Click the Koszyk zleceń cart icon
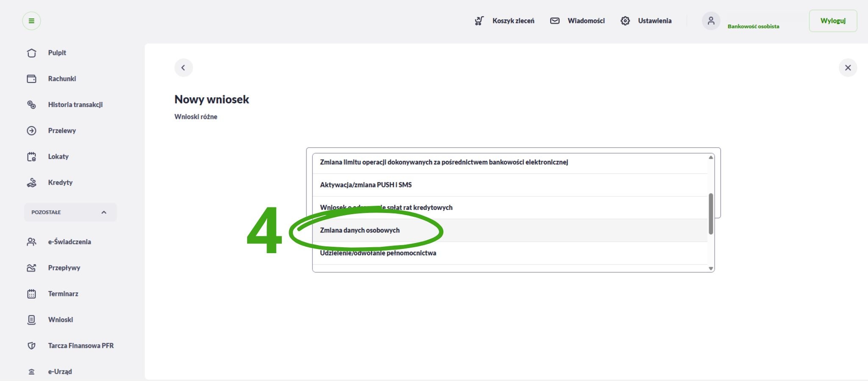The width and height of the screenshot is (868, 381). point(479,21)
